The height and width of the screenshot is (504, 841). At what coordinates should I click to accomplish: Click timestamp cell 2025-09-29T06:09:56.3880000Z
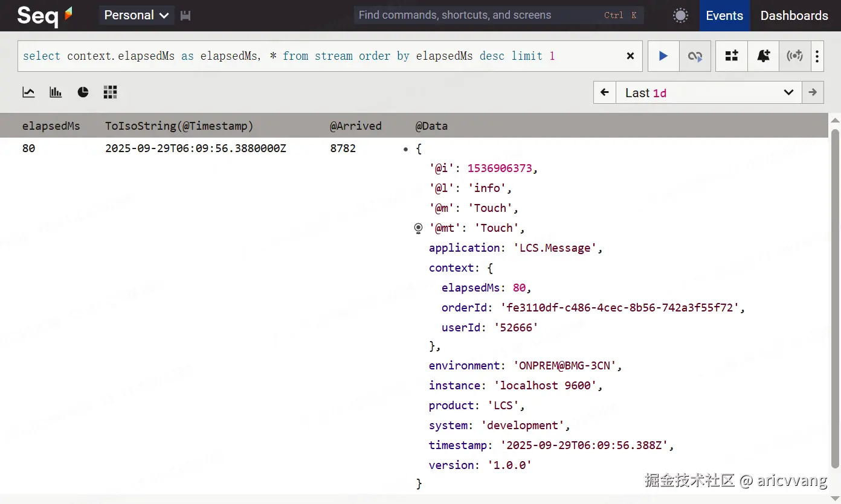click(195, 148)
